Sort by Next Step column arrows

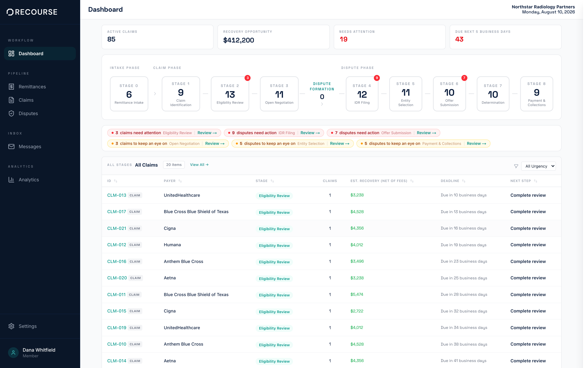pyautogui.click(x=536, y=181)
